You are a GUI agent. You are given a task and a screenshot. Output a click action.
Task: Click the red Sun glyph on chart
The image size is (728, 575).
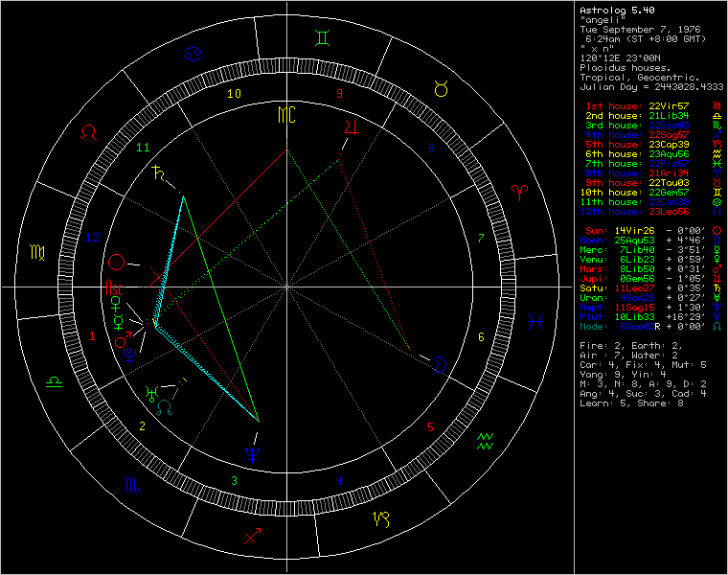[116, 261]
